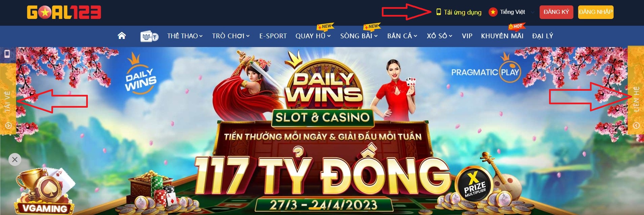Close the VGAMING floating popup

[x=15, y=159]
